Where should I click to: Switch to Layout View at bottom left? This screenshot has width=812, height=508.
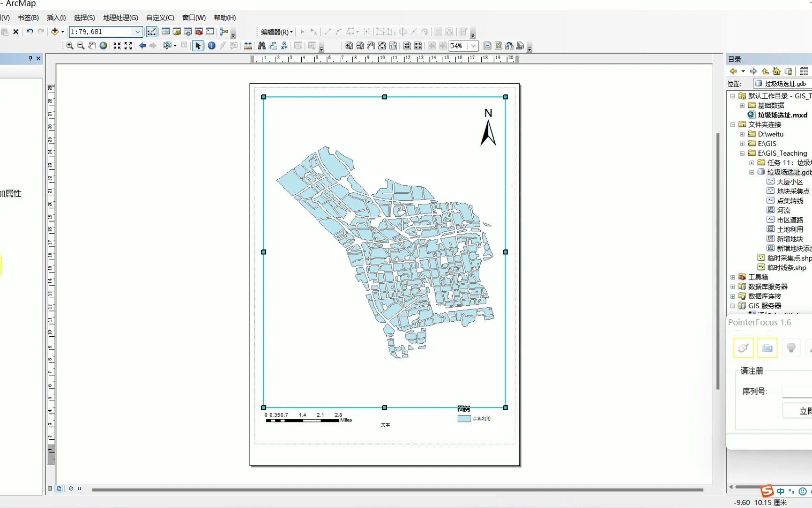coord(59,488)
